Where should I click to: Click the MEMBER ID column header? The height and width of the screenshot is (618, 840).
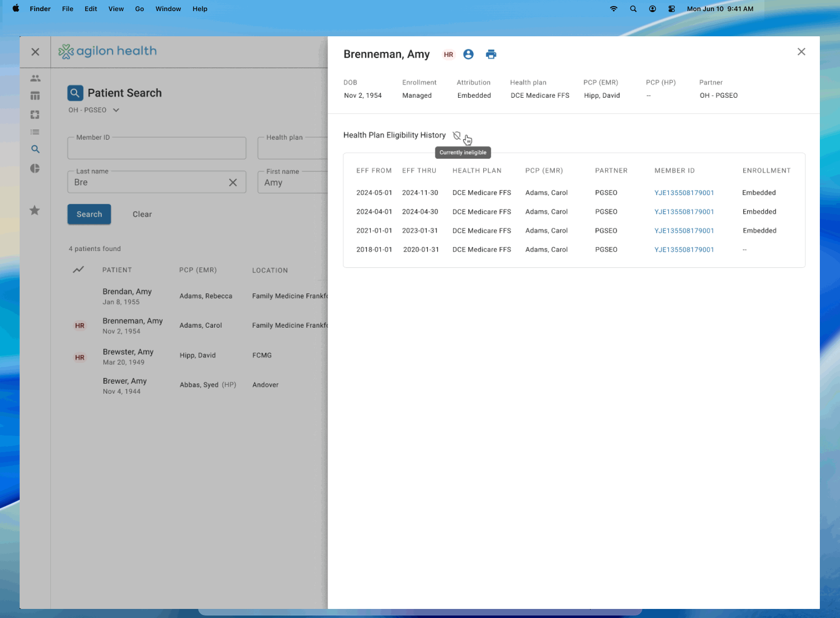[674, 170]
